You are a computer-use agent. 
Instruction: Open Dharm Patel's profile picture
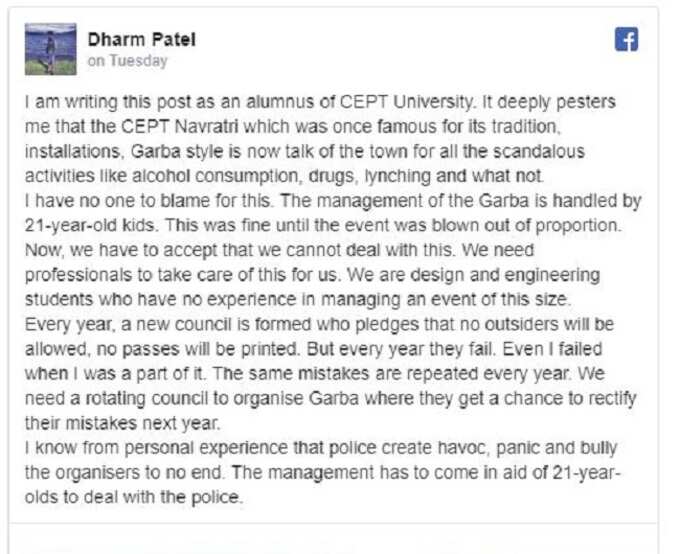point(51,49)
